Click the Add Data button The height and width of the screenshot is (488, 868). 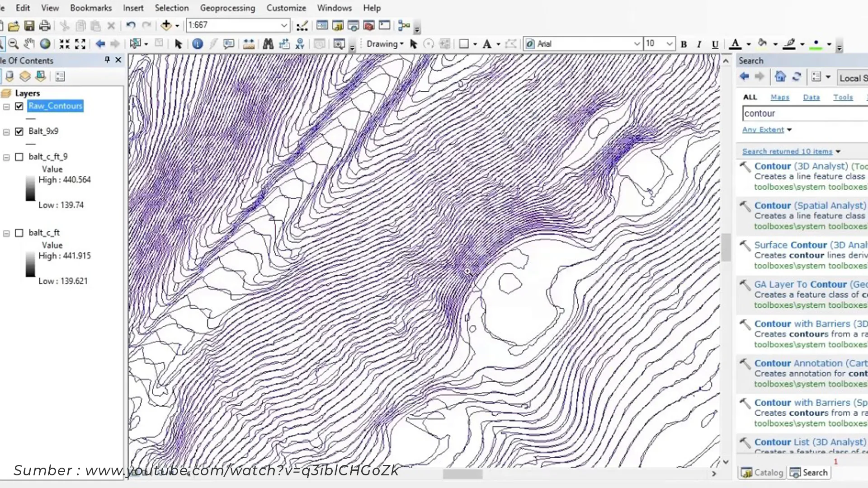tap(166, 25)
